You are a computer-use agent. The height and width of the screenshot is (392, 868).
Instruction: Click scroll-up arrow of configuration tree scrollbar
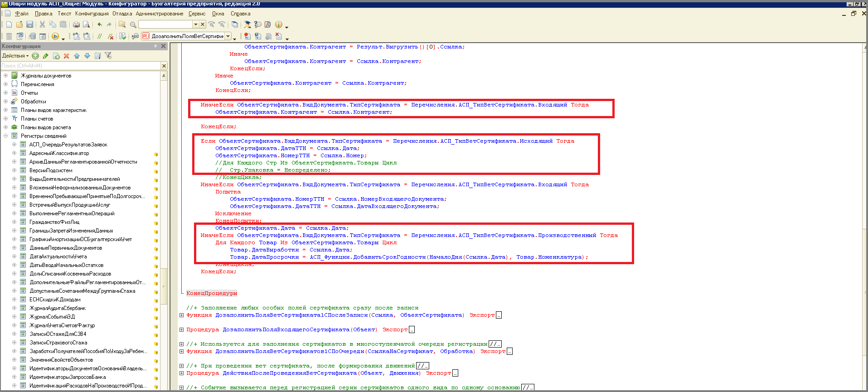164,76
